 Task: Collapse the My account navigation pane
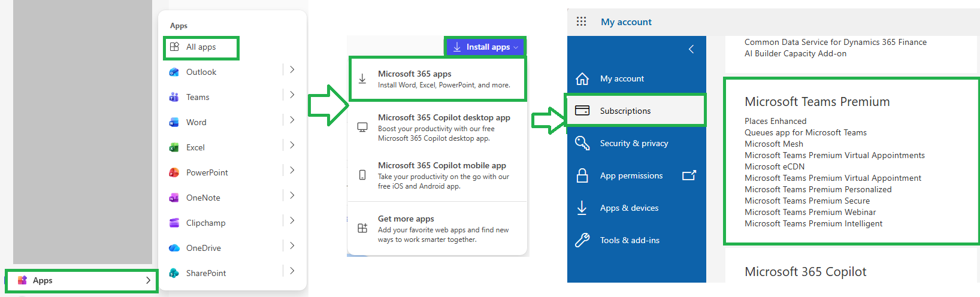[x=691, y=49]
